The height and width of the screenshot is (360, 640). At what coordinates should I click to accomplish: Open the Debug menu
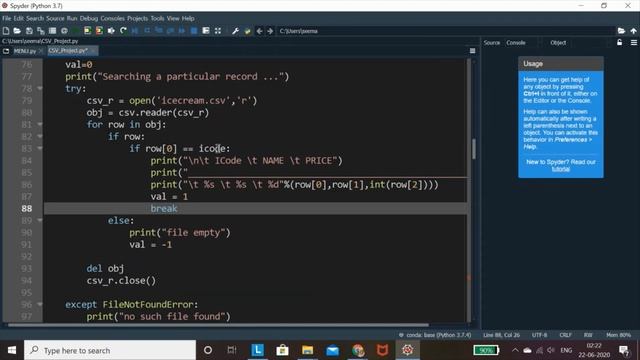(x=89, y=18)
